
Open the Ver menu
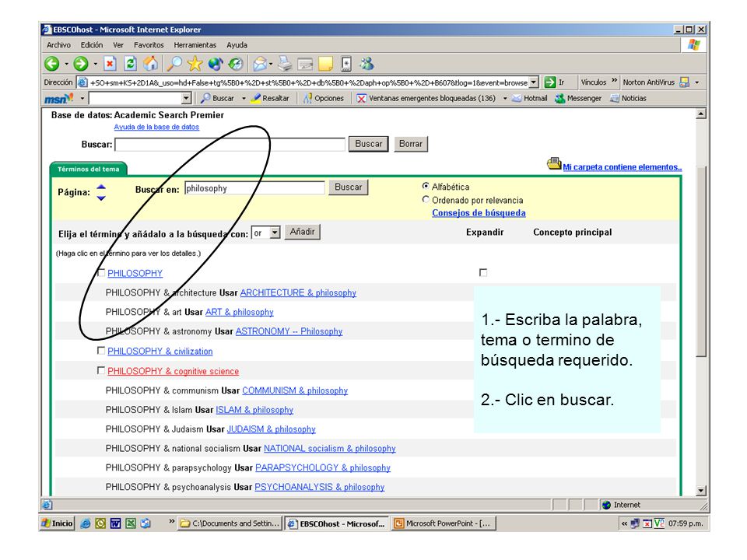(118, 45)
